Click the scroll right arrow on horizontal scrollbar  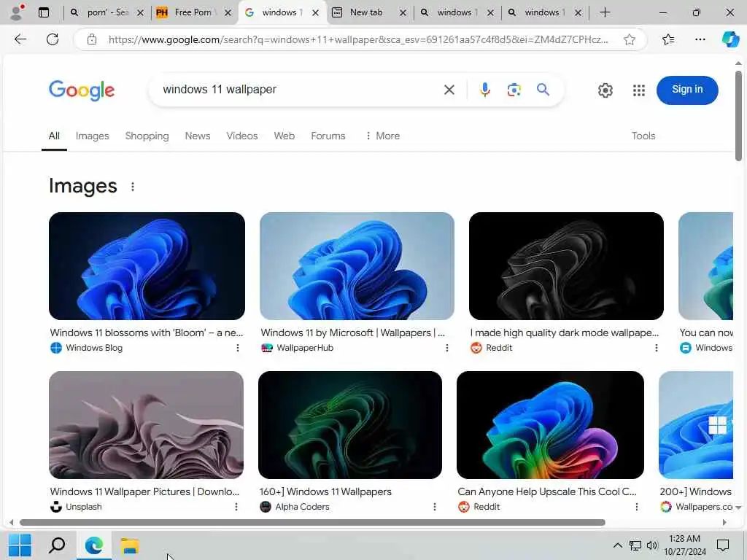coord(724,522)
